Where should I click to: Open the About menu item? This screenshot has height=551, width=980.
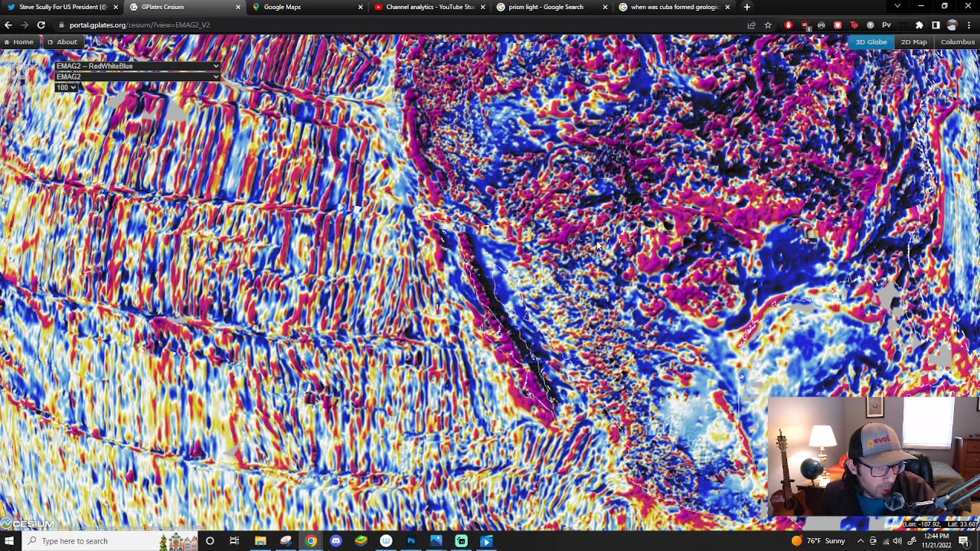tap(62, 42)
